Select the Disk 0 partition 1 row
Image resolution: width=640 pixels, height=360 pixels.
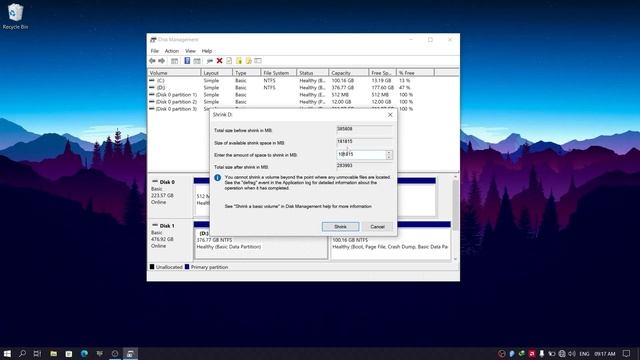(x=303, y=95)
